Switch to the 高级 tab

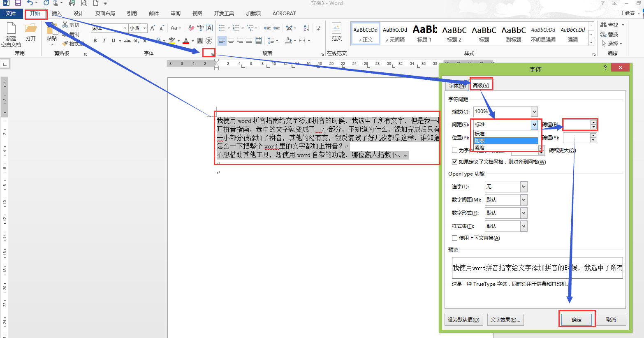point(481,86)
